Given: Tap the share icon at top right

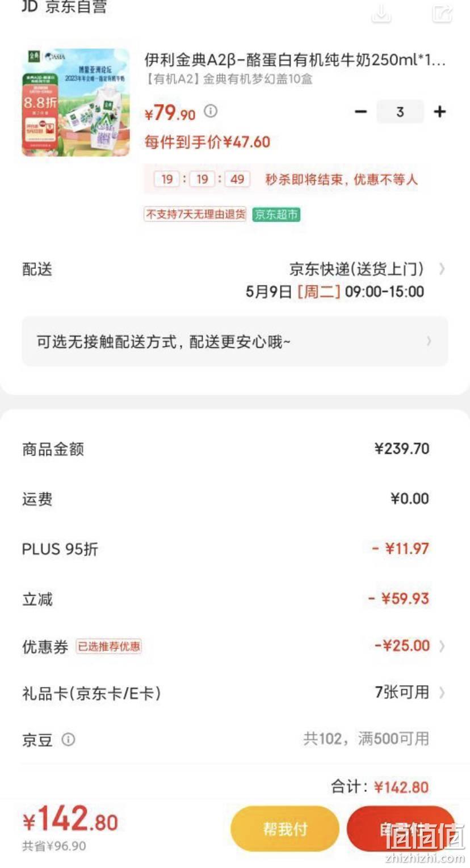Looking at the screenshot, I should [442, 12].
